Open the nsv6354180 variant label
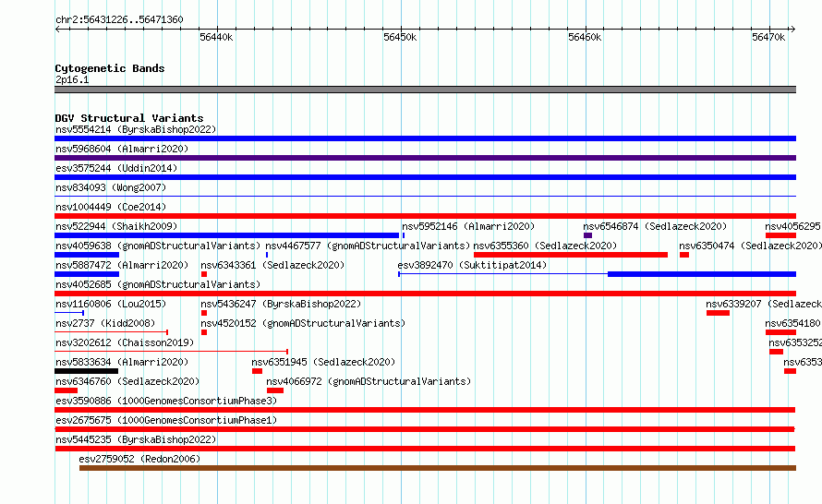822x504 pixels. 792,323
